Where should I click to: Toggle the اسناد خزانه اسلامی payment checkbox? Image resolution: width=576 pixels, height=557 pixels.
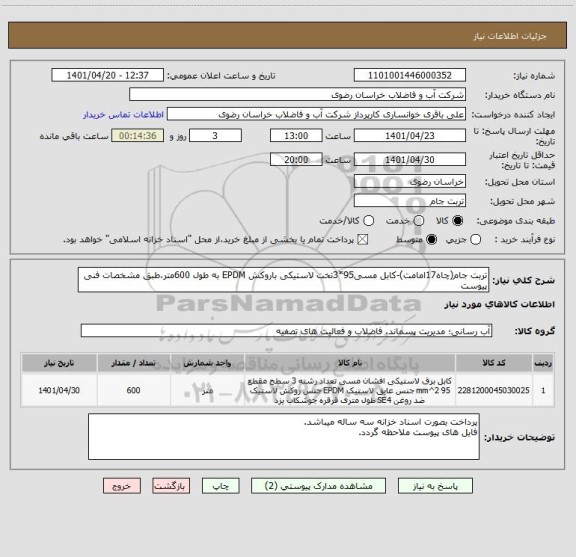click(363, 240)
